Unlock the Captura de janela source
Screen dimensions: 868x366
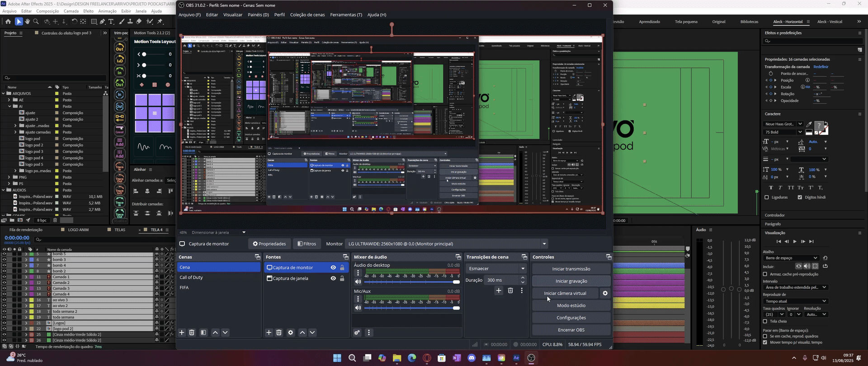point(342,278)
